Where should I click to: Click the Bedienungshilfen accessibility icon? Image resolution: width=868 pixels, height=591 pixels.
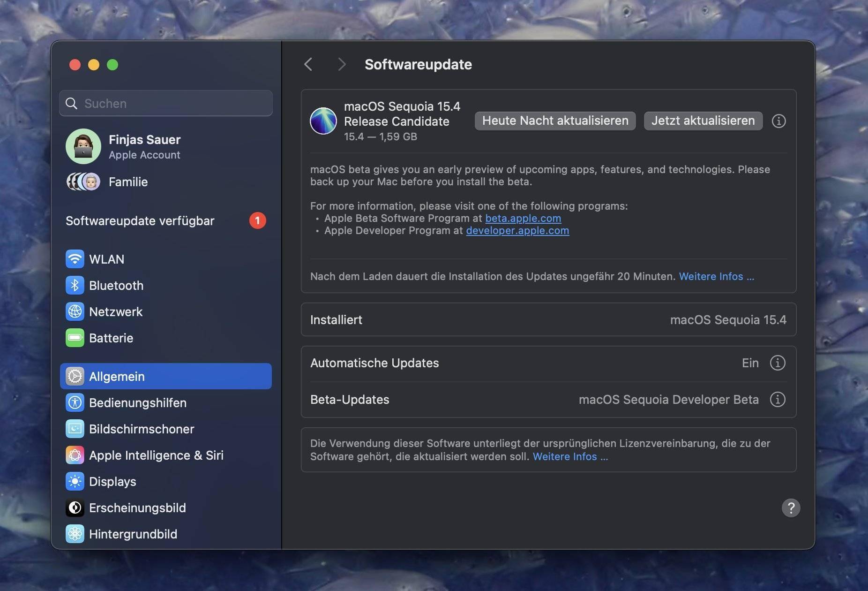(75, 402)
